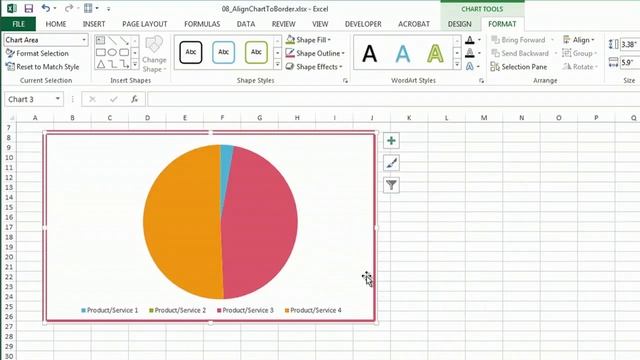This screenshot has width=640, height=360.
Task: Select the black outline Abc shape style
Action: click(x=191, y=52)
